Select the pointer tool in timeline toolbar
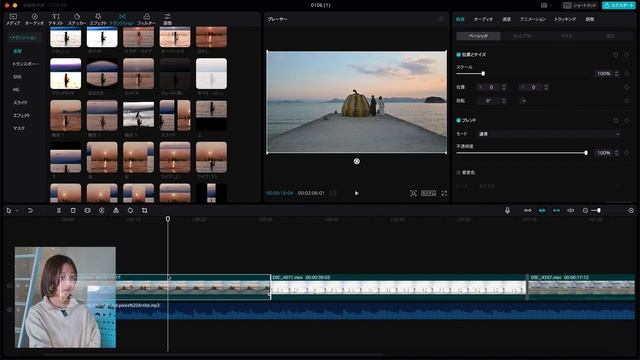 (x=9, y=210)
